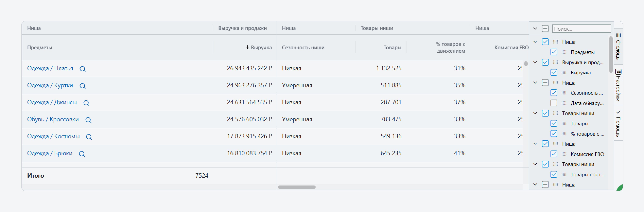The height and width of the screenshot is (212, 644).
Task: Grab drag handle of Дата обнару... item
Action: [564, 103]
